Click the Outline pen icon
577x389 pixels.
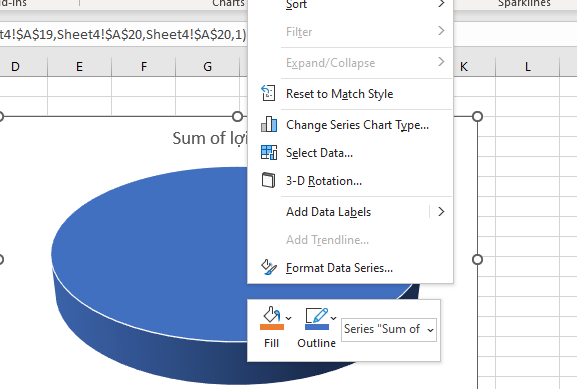(316, 315)
